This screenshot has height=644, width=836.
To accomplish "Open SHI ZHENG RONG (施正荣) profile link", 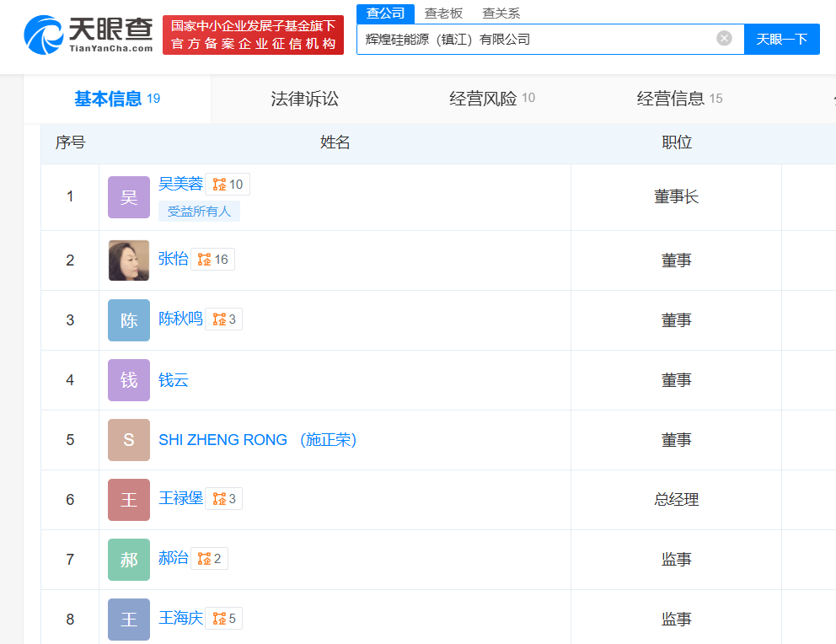I will pyautogui.click(x=258, y=440).
